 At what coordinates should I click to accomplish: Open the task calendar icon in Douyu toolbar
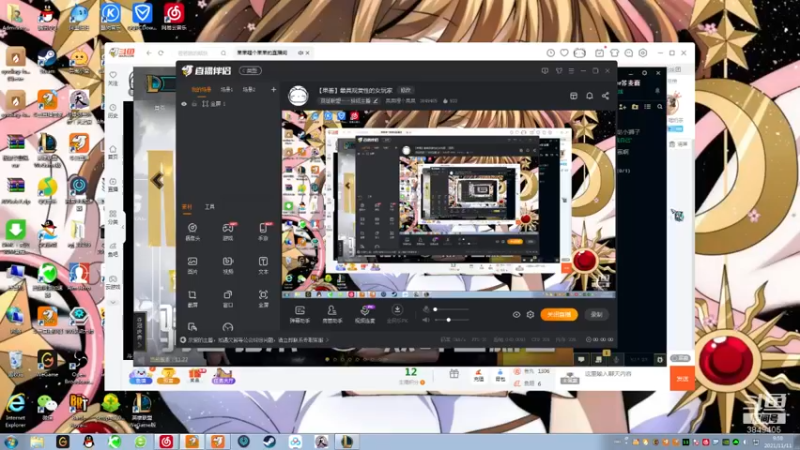pyautogui.click(x=599, y=53)
